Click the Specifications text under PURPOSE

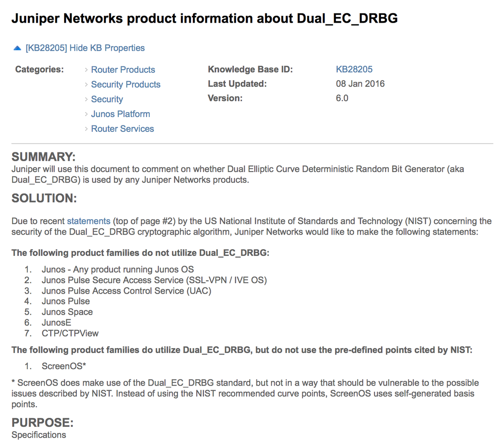[x=39, y=435]
